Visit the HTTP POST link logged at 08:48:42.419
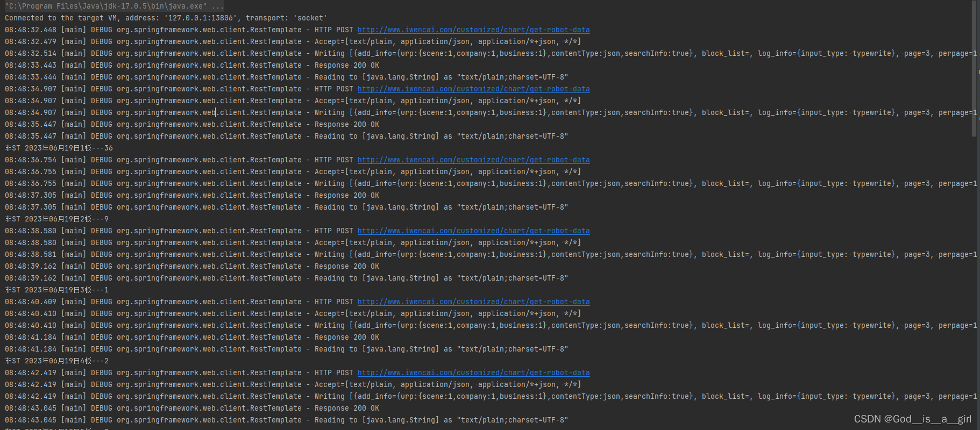Screen dimensions: 980x430 pos(473,373)
